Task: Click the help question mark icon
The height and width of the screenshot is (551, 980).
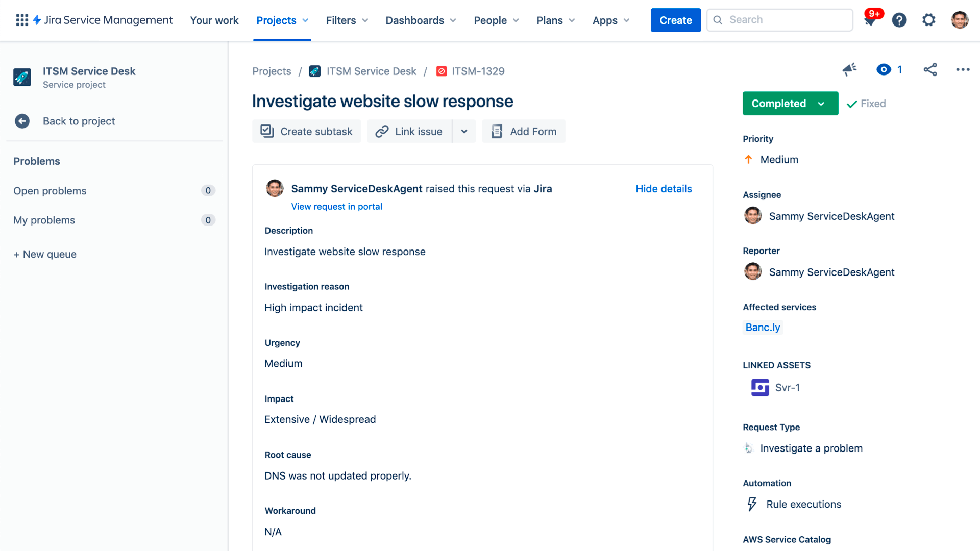Action: pos(900,19)
